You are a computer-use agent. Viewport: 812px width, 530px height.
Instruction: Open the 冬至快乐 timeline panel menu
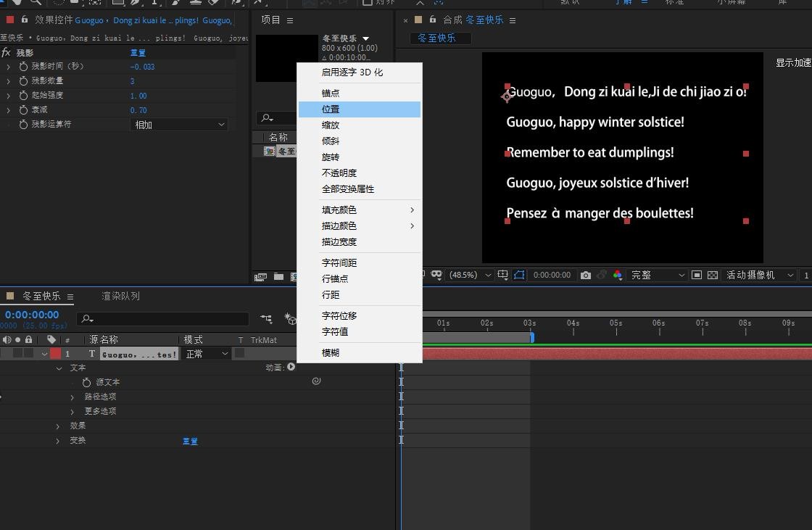point(70,297)
